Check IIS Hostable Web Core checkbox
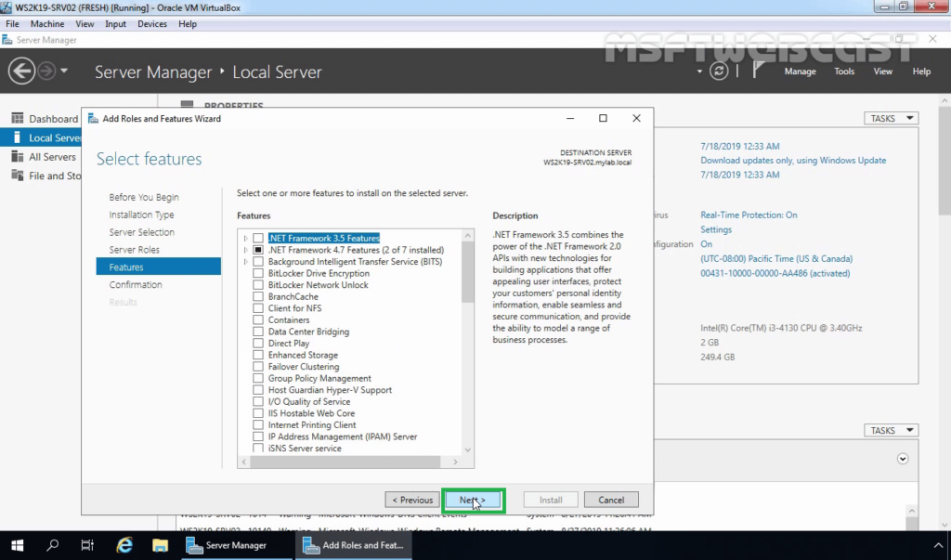Screen dimensions: 951x560 click(x=258, y=413)
